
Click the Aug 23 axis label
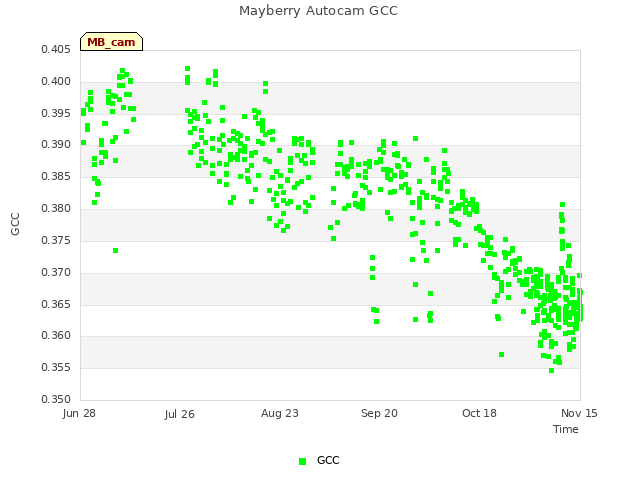[x=280, y=413]
